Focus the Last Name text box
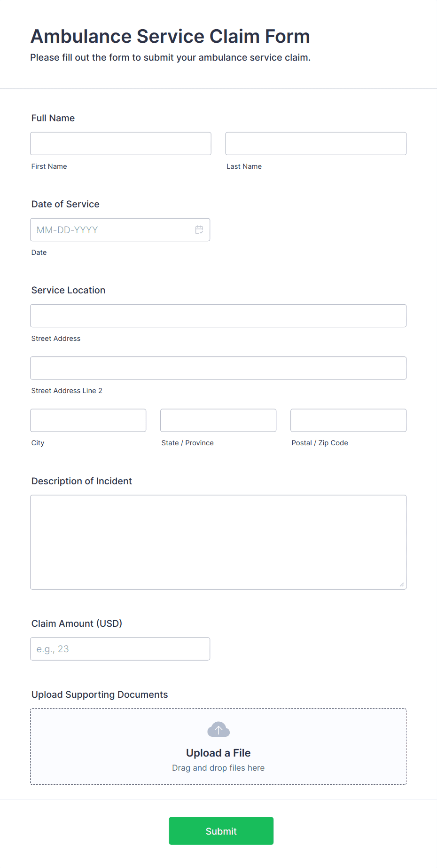The height and width of the screenshot is (868, 437). [316, 143]
